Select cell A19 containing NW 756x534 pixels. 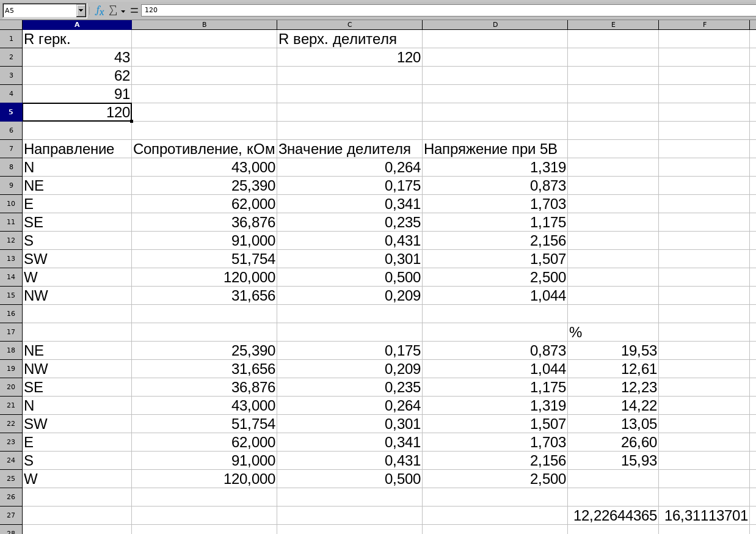(x=77, y=369)
